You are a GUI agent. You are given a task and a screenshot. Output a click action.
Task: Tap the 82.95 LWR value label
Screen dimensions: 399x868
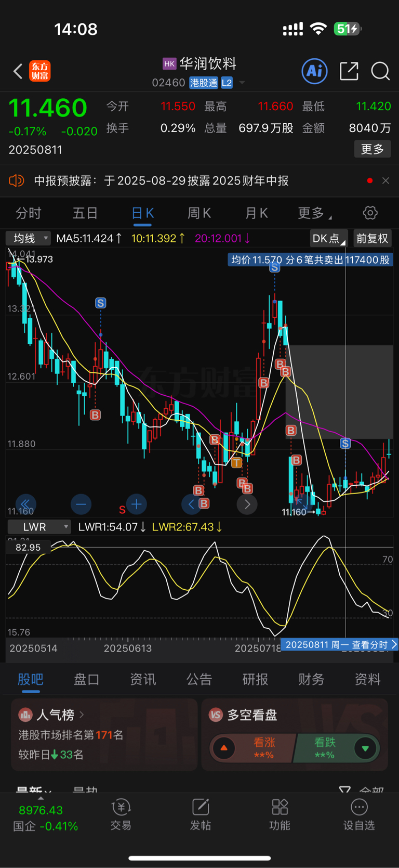[28, 547]
